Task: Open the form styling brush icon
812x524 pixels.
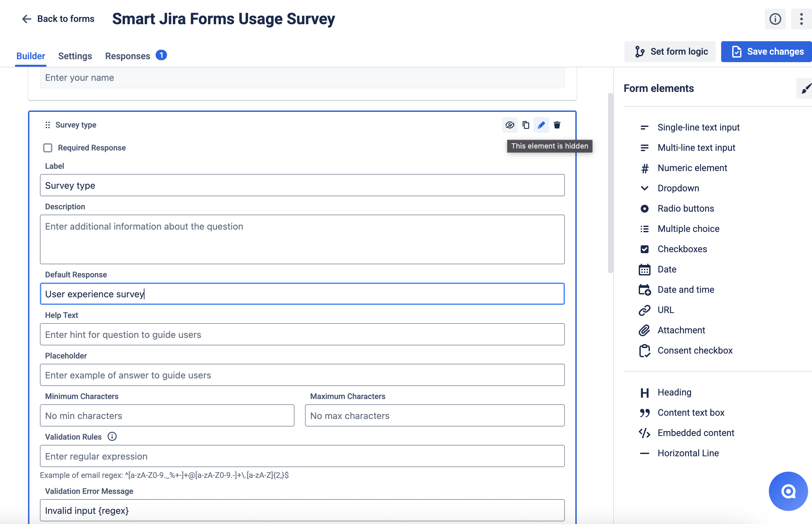Action: coord(805,88)
